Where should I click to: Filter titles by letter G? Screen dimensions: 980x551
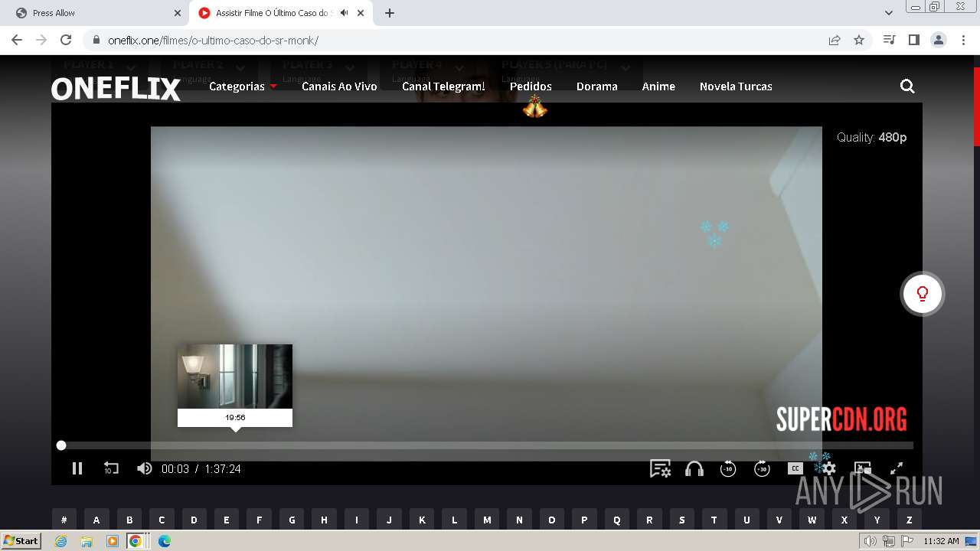pos(292,520)
